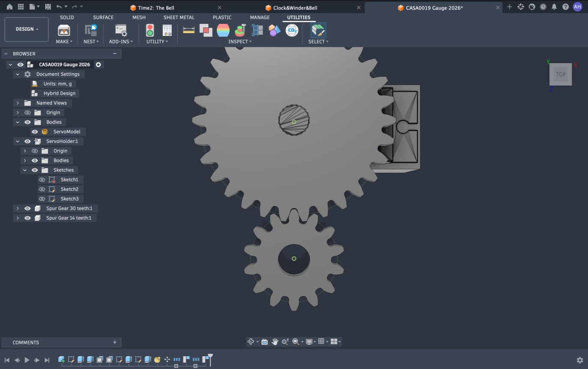The image size is (588, 369).
Task: Open the Zebra/Curvature analysis striped icon
Action: point(223,30)
